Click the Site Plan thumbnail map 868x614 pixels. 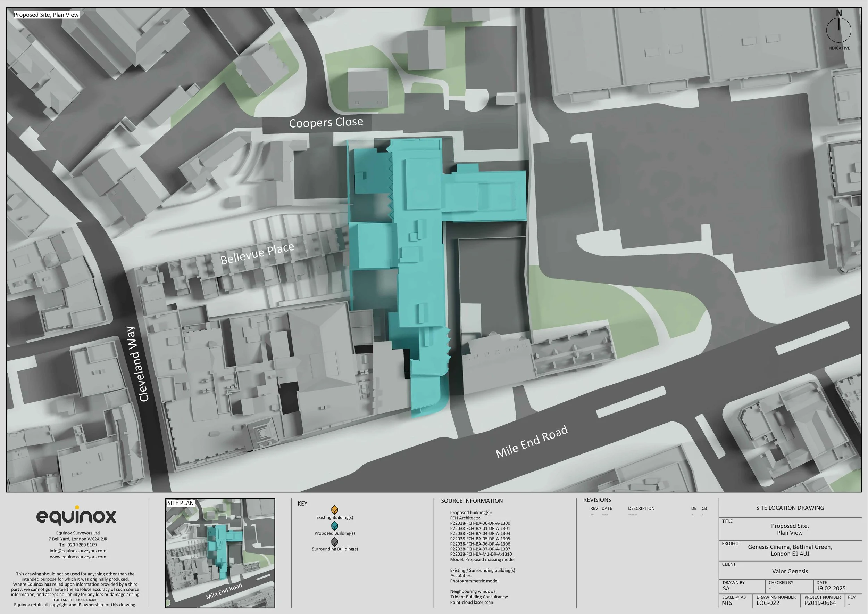pos(220,553)
